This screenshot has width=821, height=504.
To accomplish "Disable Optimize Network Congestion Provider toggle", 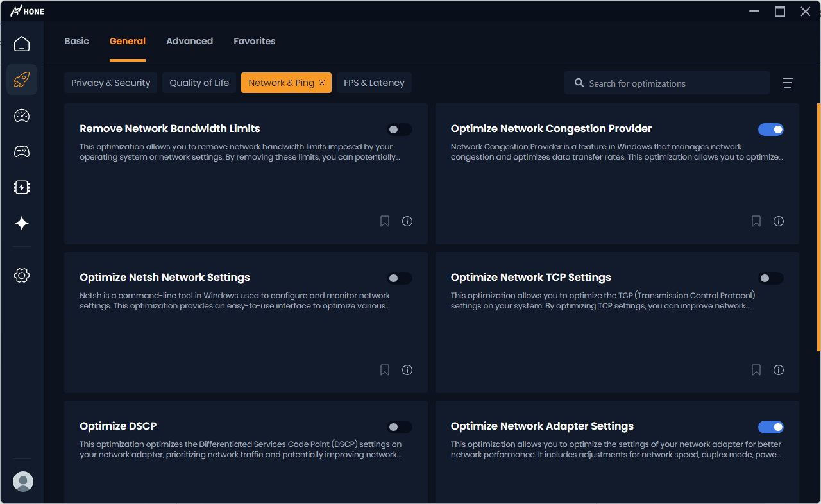I will 770,130.
